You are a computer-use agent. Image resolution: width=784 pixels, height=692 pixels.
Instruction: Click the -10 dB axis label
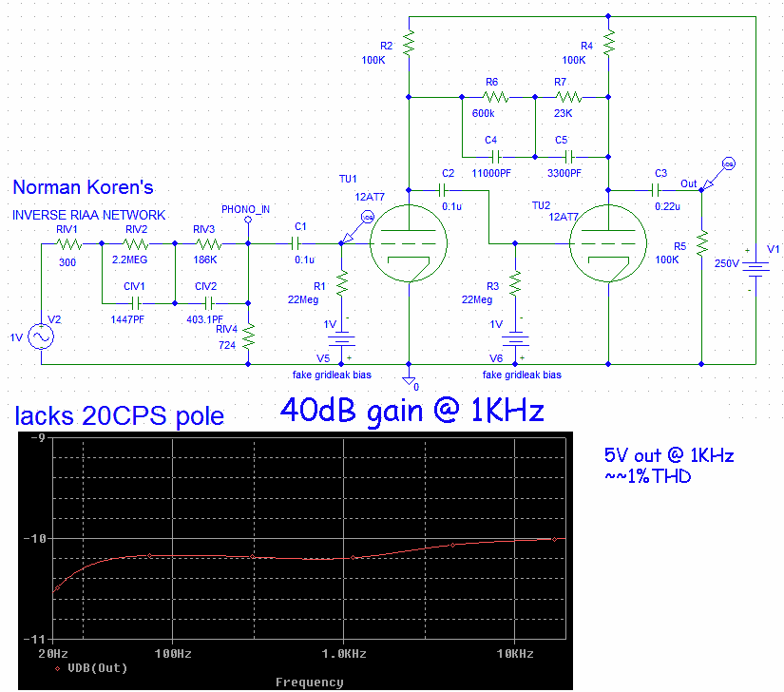coord(34,539)
